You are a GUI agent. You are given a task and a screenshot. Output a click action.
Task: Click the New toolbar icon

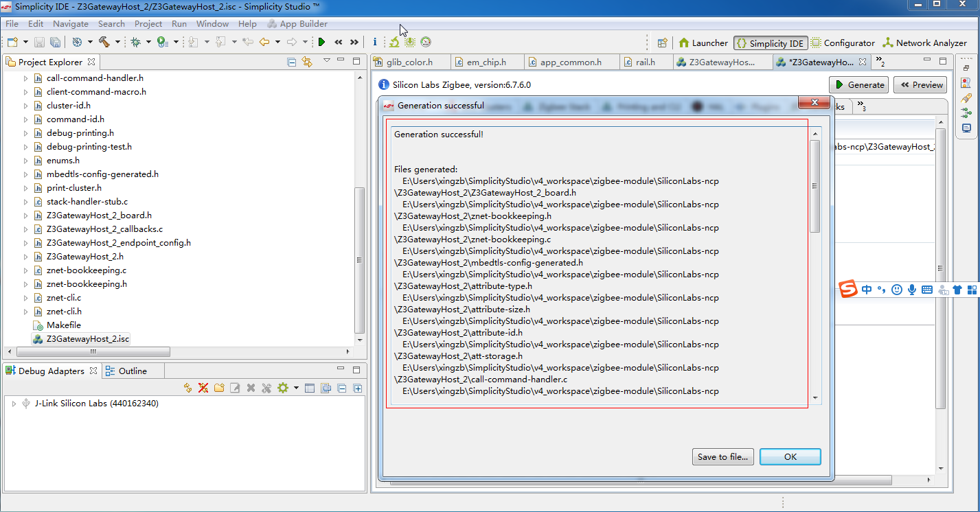(12, 42)
